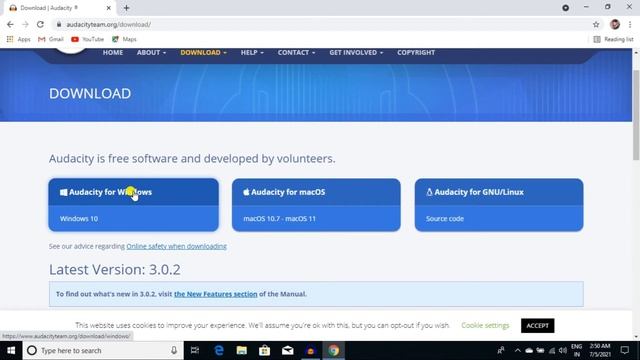Click the microphone icon in taskbar search

point(174,351)
